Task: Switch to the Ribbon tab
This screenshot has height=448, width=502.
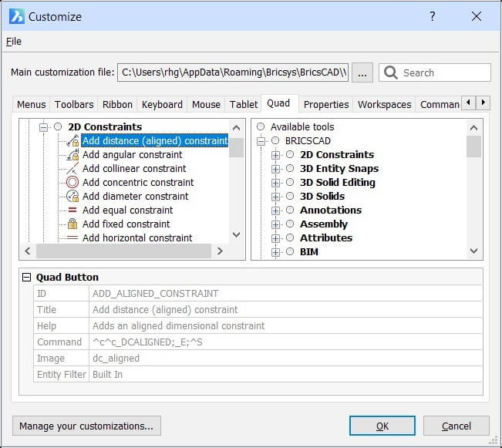Action: pos(117,104)
